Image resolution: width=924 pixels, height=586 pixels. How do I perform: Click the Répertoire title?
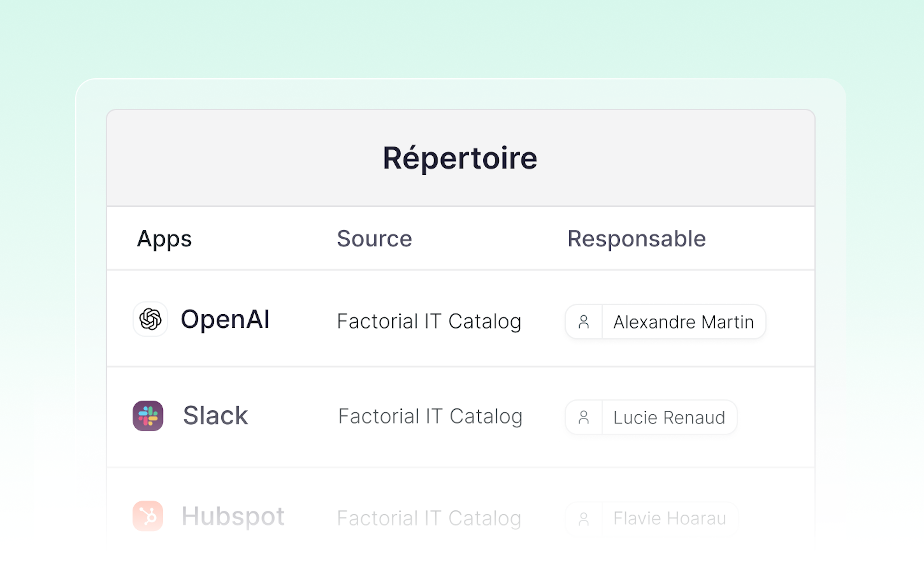pos(461,158)
